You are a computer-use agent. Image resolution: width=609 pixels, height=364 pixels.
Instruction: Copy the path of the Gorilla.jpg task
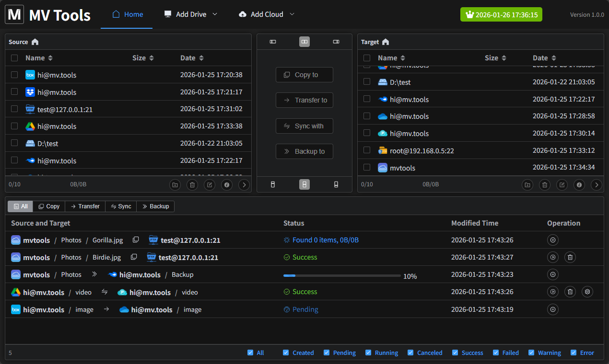136,239
